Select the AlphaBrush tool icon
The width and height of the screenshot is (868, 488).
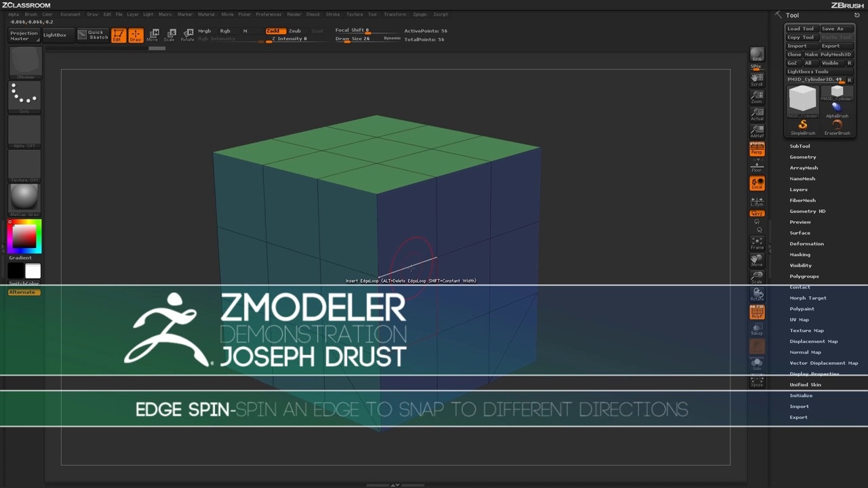(x=837, y=109)
